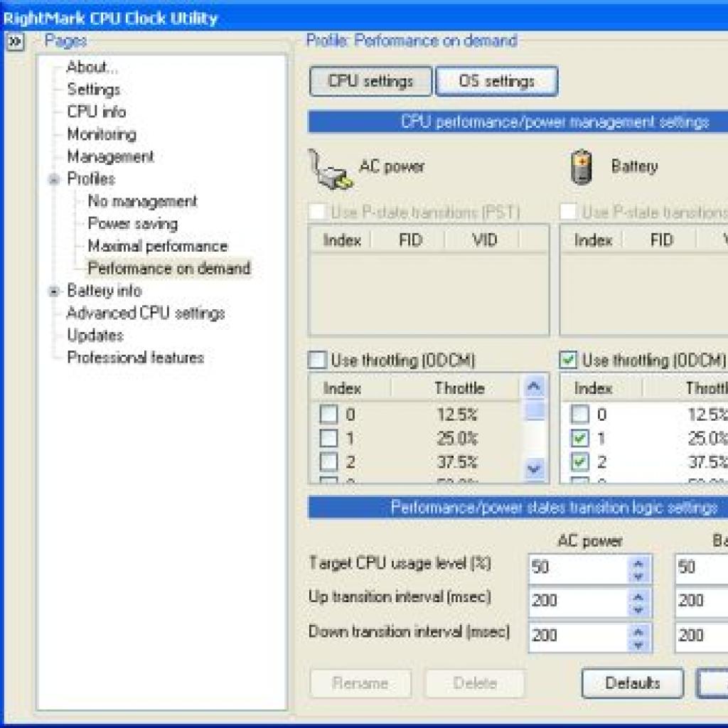Focus AC Down transition interval field
The height and width of the screenshot is (728, 728).
(x=579, y=636)
